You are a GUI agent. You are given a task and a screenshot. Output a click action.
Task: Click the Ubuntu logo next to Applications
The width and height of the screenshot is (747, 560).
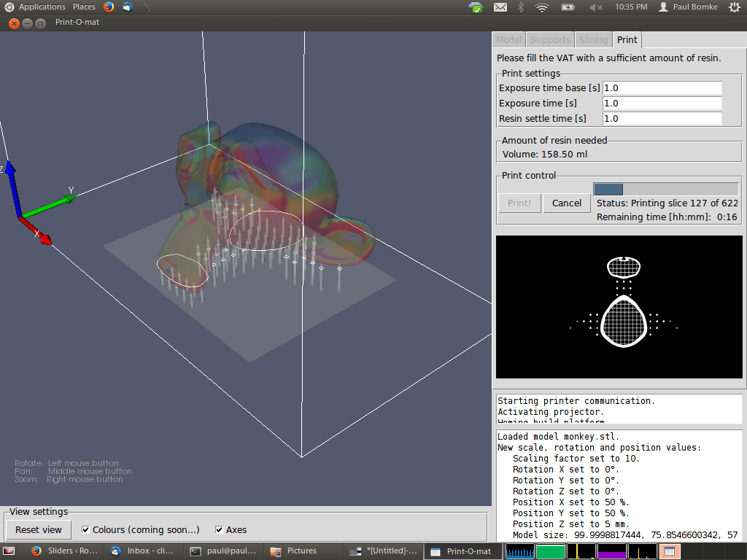click(x=9, y=7)
